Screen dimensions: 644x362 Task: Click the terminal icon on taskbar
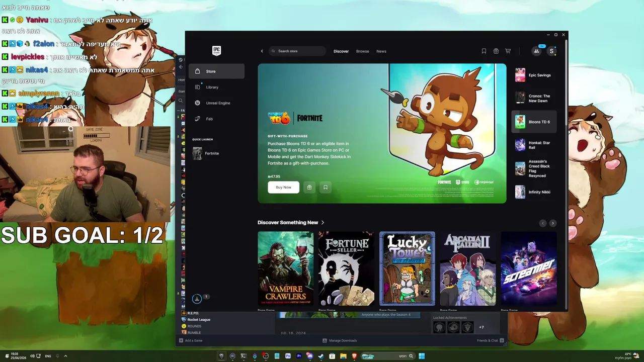244,356
